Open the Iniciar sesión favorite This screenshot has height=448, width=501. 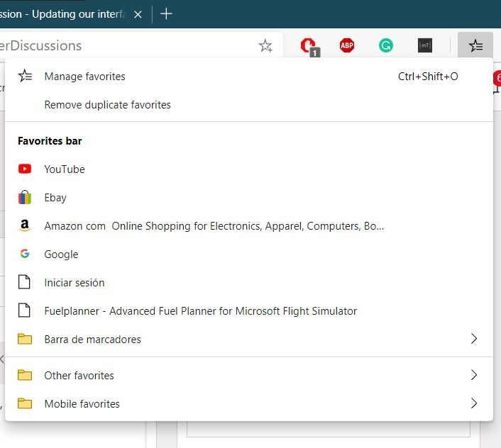pos(249,283)
